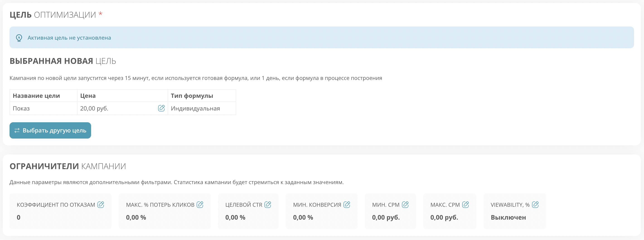Click Целевой CTR 0,00 % value
The width and height of the screenshot is (644, 240).
coord(235,217)
